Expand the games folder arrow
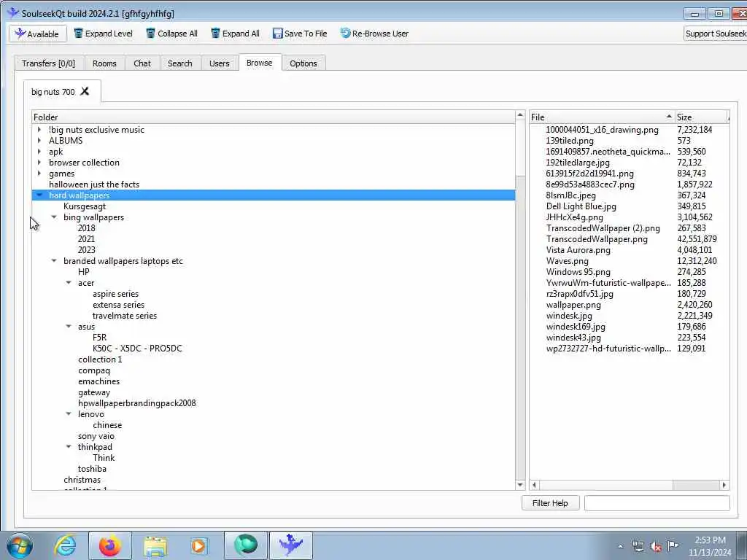The width and height of the screenshot is (747, 560). pyautogui.click(x=39, y=174)
